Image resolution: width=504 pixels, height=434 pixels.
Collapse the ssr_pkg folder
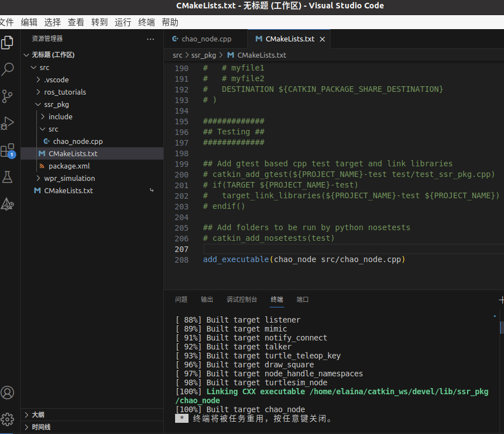click(38, 105)
